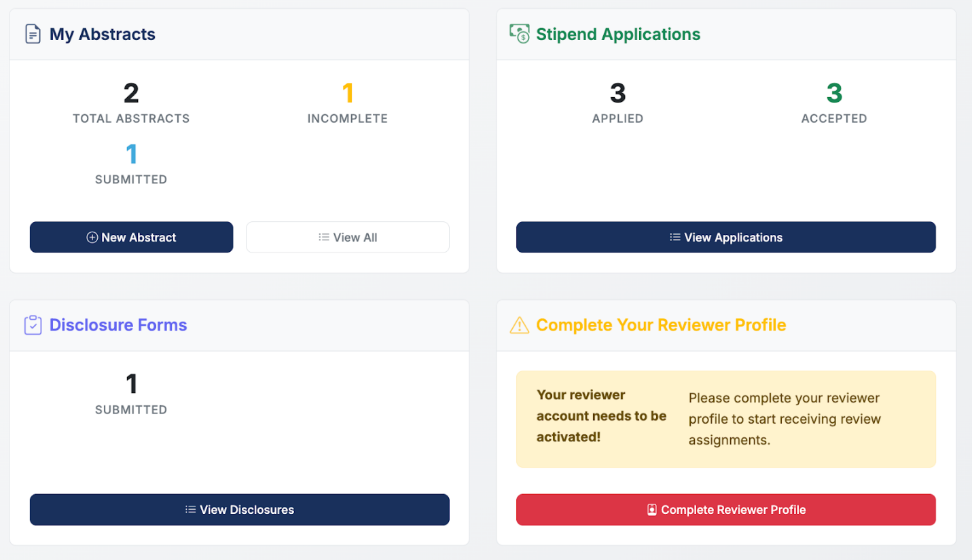Image resolution: width=972 pixels, height=560 pixels.
Task: Click the Total Abstracts count
Action: [131, 94]
